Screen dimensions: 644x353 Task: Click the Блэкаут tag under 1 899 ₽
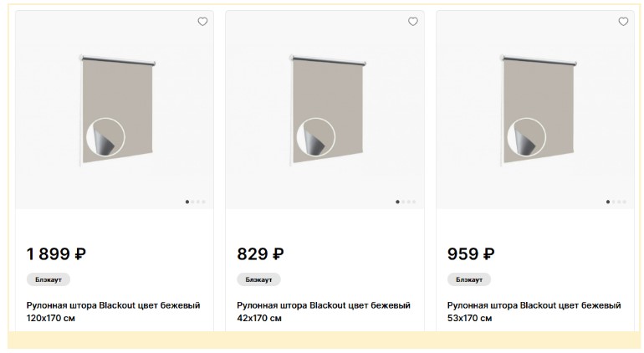[x=49, y=279]
